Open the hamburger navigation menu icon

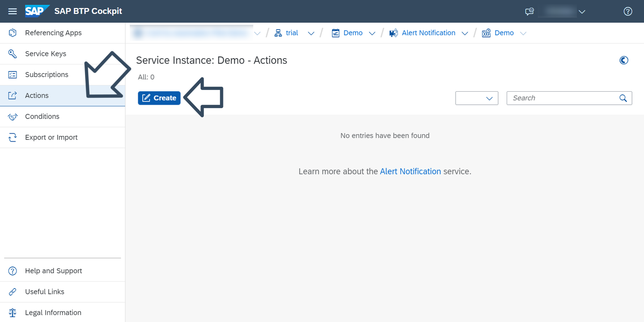[x=13, y=11]
